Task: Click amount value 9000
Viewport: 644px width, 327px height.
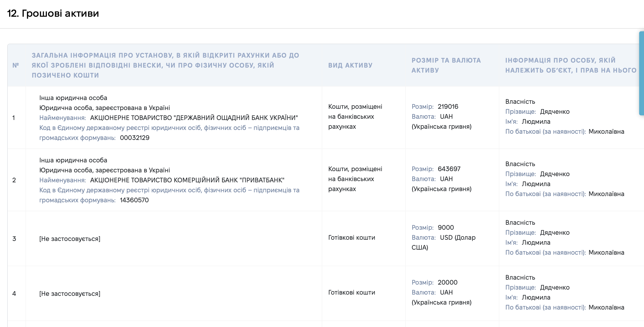Action: pyautogui.click(x=445, y=227)
